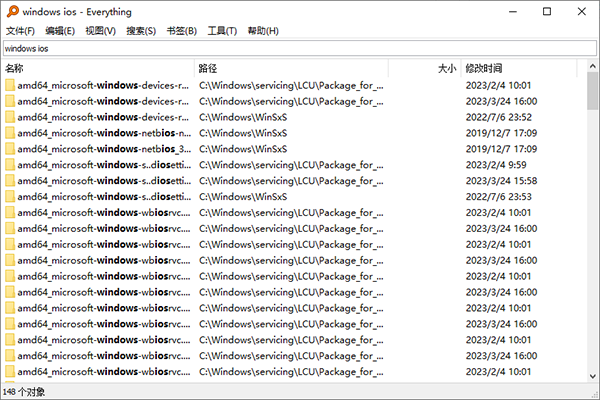Open the 搜索(S) menu

point(141,31)
